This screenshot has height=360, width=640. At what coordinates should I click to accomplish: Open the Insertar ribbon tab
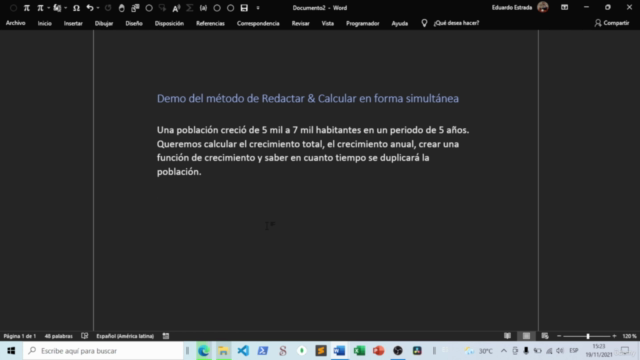click(73, 23)
